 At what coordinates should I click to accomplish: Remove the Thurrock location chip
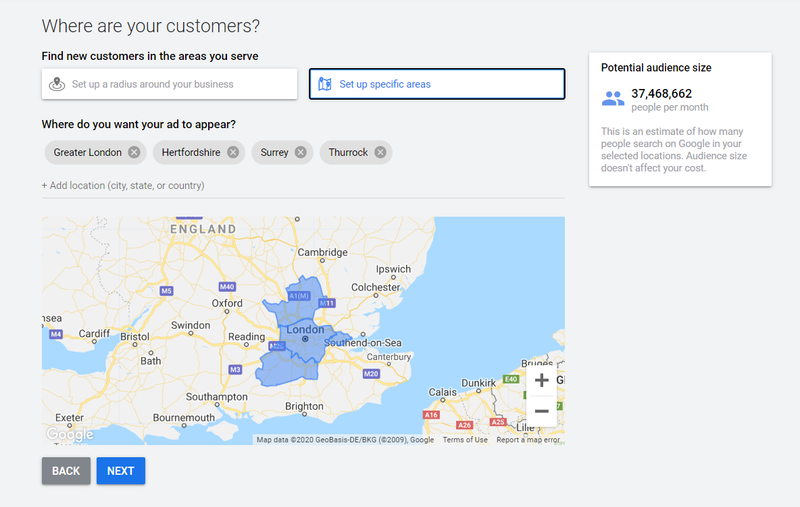point(380,153)
